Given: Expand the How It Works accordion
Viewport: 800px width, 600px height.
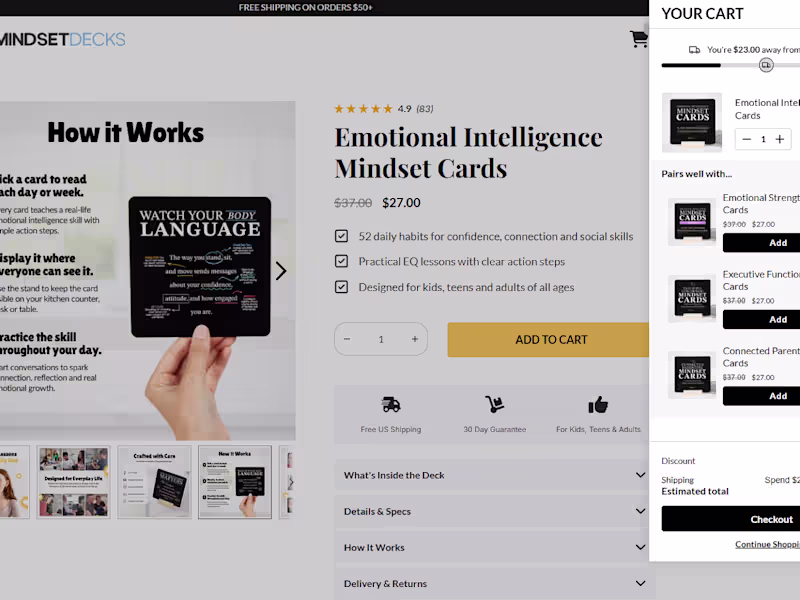Looking at the screenshot, I should pyautogui.click(x=494, y=547).
